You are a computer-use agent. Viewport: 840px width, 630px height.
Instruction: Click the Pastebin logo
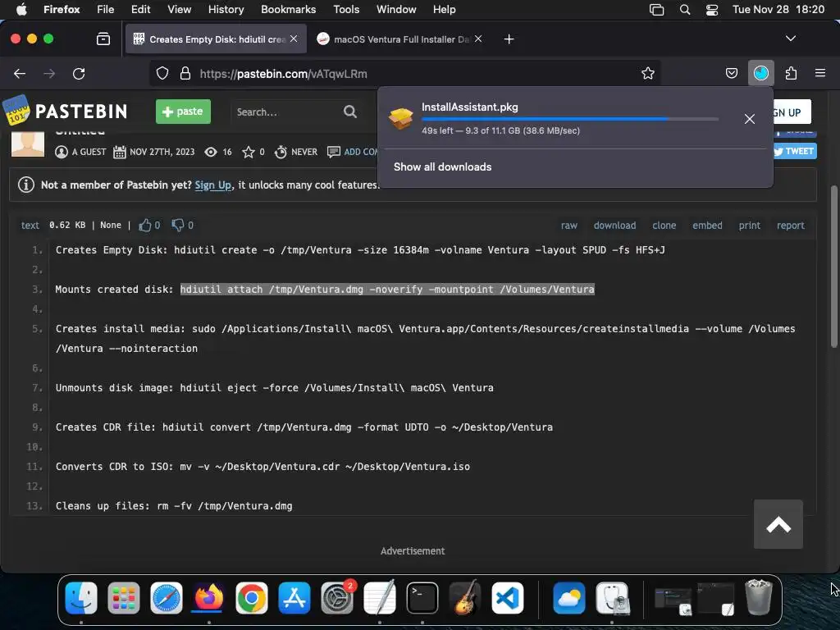click(x=65, y=111)
